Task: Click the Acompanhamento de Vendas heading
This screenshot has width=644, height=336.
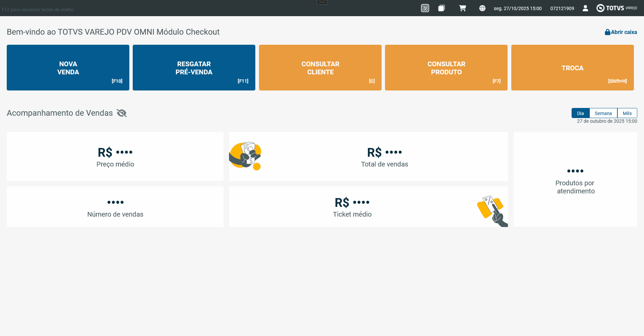Action: tap(60, 113)
